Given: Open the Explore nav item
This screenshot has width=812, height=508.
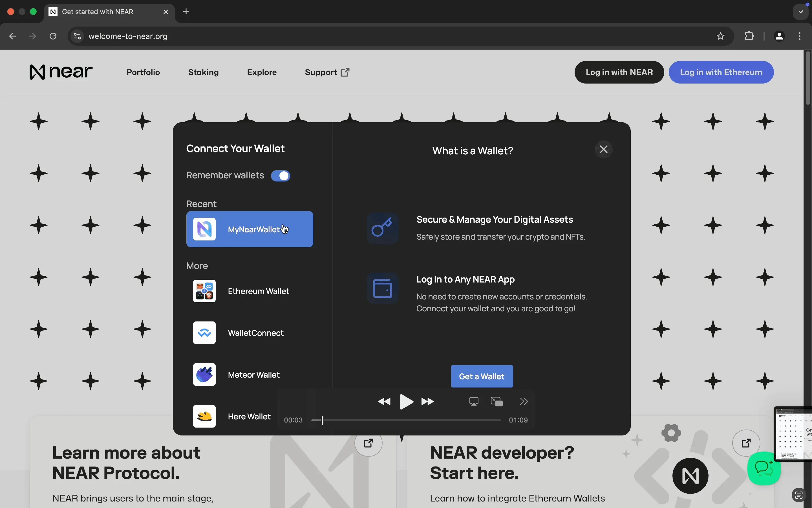Looking at the screenshot, I should tap(262, 72).
